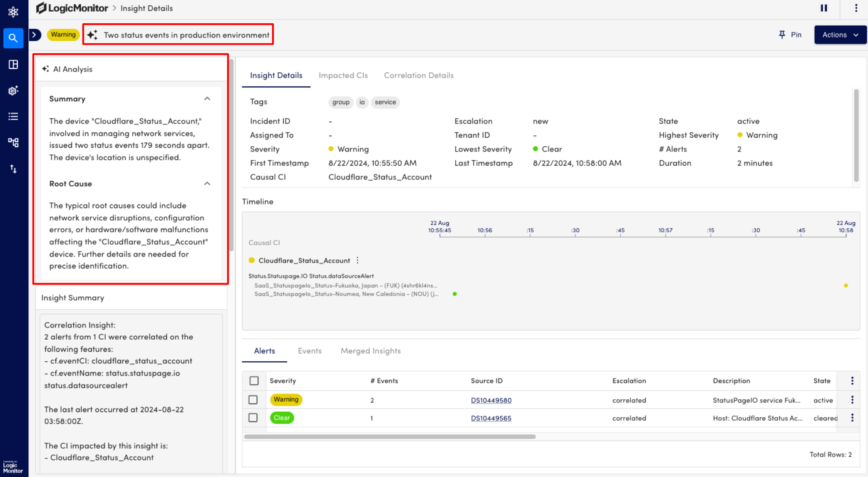
Task: Click Cloudflare_Status_Account in the timeline
Action: pyautogui.click(x=304, y=261)
